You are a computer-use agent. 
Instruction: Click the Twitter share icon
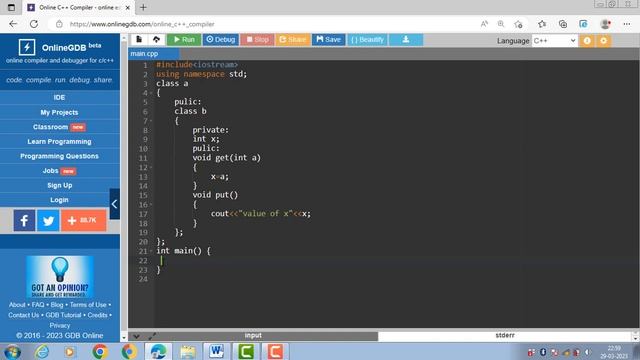tap(48, 220)
